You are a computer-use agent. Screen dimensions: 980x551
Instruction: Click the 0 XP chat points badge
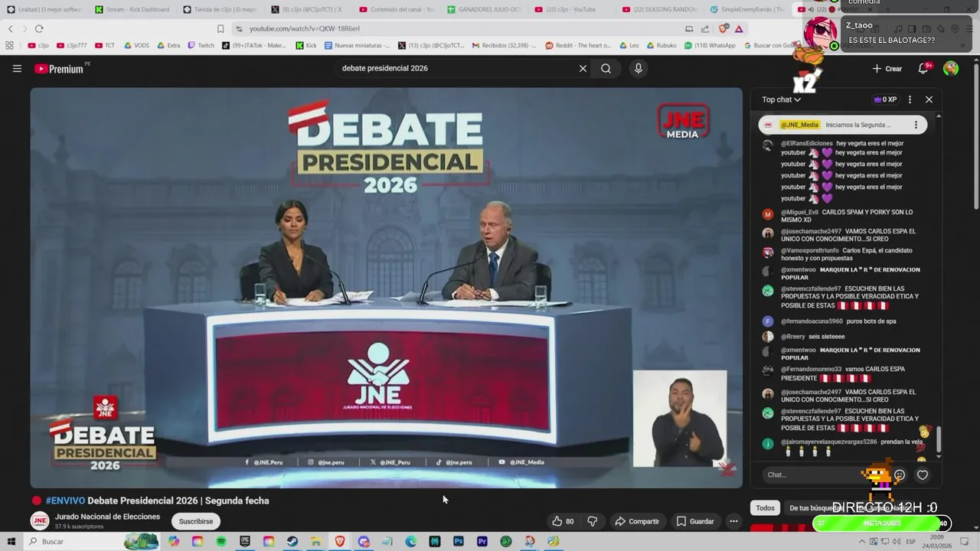(x=885, y=99)
